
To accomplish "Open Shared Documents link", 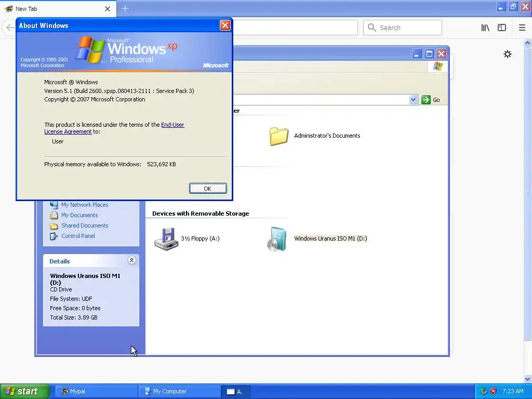I will coord(85,225).
